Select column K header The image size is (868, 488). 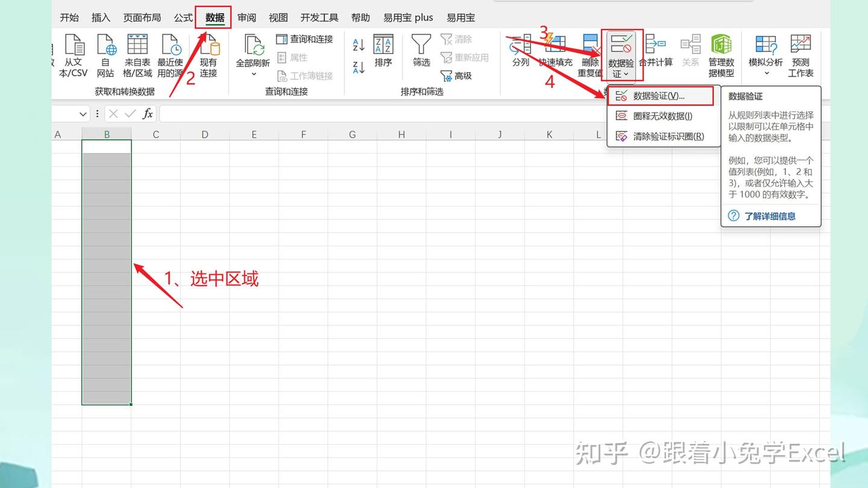point(549,134)
